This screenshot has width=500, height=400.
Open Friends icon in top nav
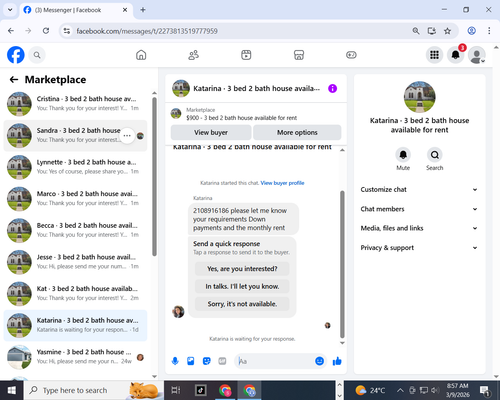(194, 55)
